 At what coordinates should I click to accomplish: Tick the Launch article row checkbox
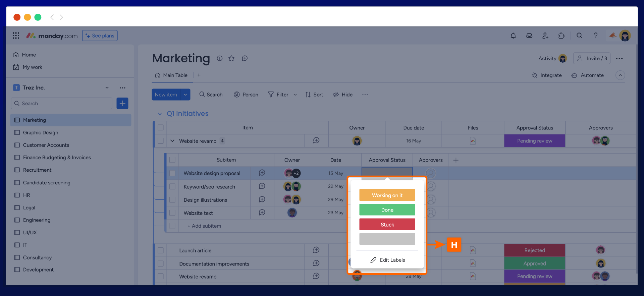(x=161, y=250)
